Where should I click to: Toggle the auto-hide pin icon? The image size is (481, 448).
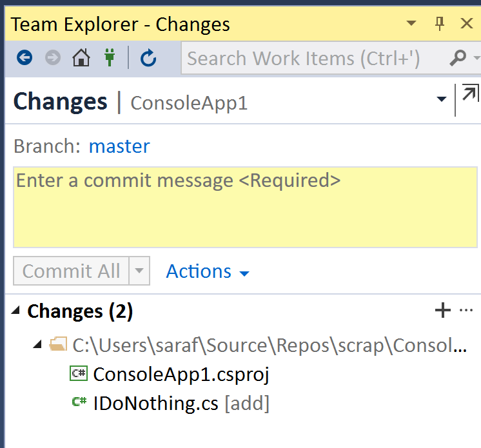point(440,24)
